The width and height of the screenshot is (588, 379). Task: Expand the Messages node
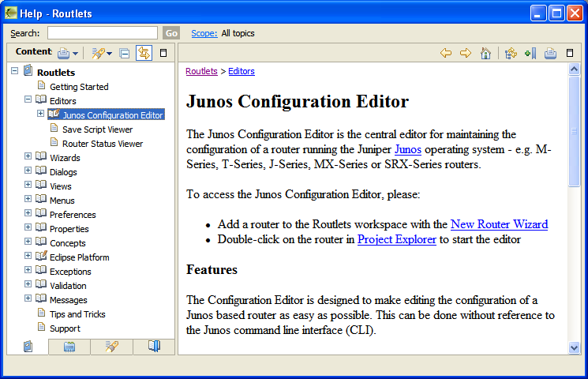tap(28, 298)
